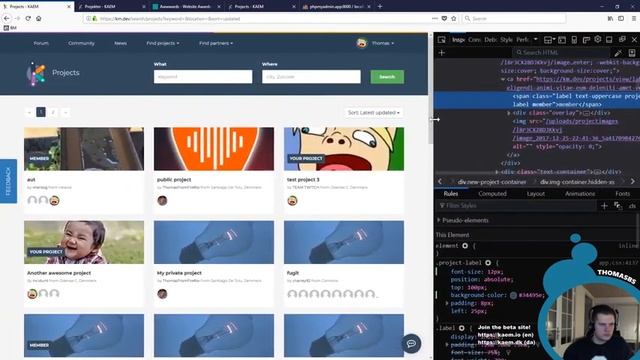
Task: Open the public project title link
Action: coord(174,180)
